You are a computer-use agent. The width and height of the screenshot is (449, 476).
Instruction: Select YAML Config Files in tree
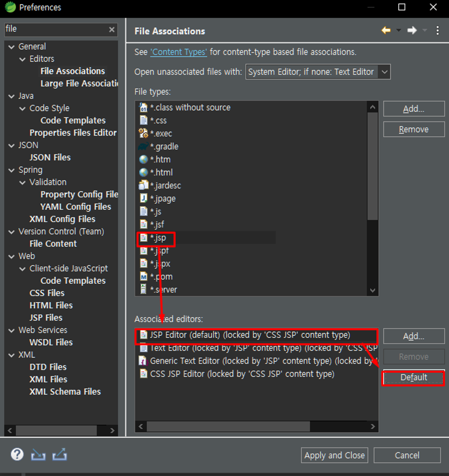[76, 207]
